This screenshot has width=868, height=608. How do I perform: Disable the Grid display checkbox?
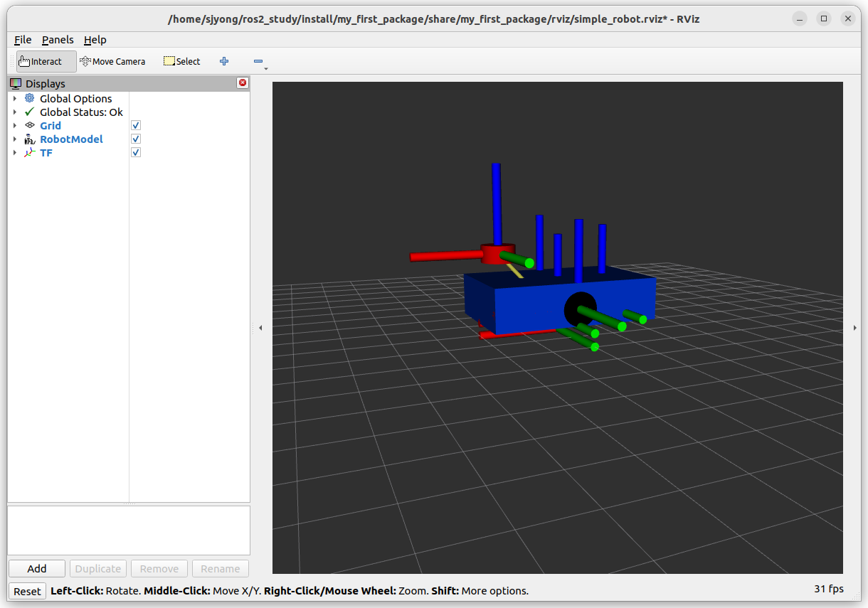pyautogui.click(x=136, y=125)
